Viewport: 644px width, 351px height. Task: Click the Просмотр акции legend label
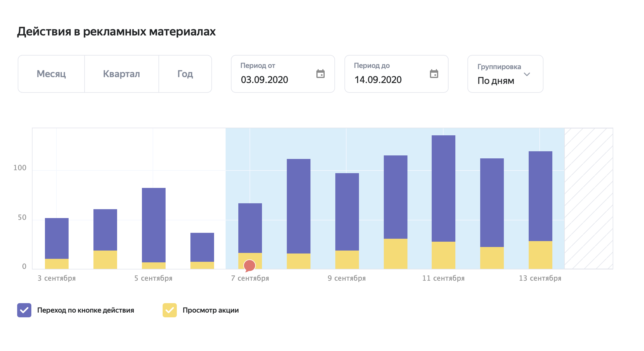click(x=211, y=310)
